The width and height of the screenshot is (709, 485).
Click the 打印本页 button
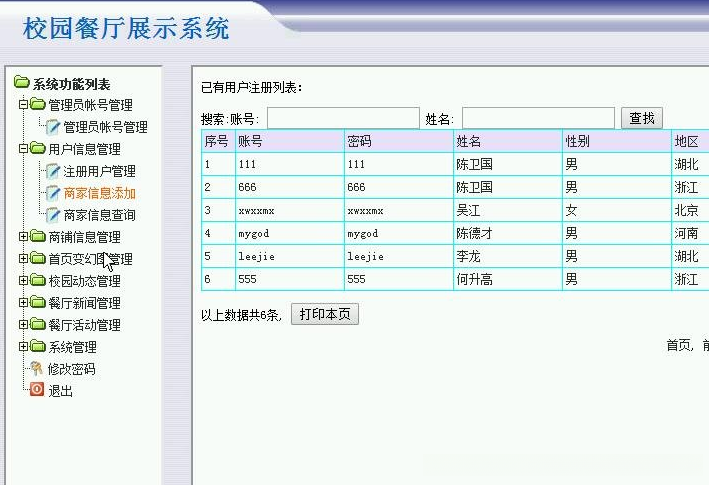[325, 314]
